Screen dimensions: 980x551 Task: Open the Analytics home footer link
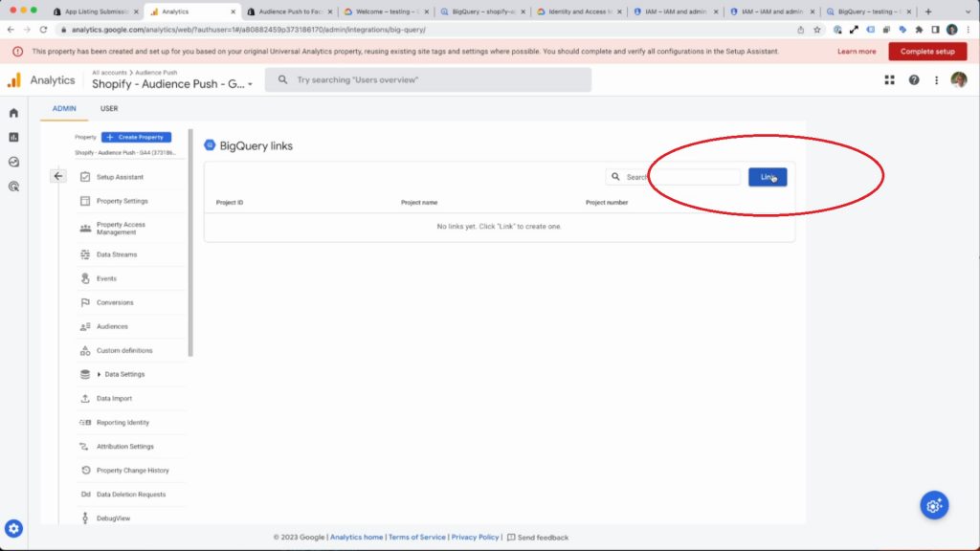(356, 538)
